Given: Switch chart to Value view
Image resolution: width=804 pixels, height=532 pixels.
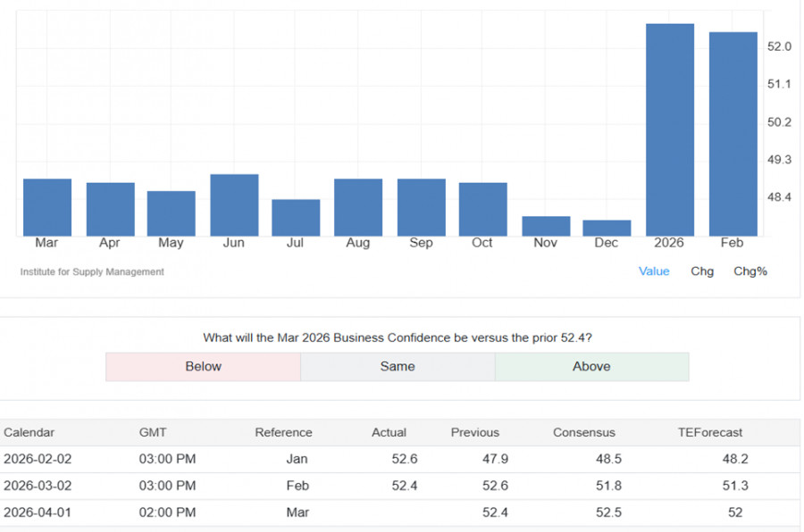Looking at the screenshot, I should (x=654, y=271).
